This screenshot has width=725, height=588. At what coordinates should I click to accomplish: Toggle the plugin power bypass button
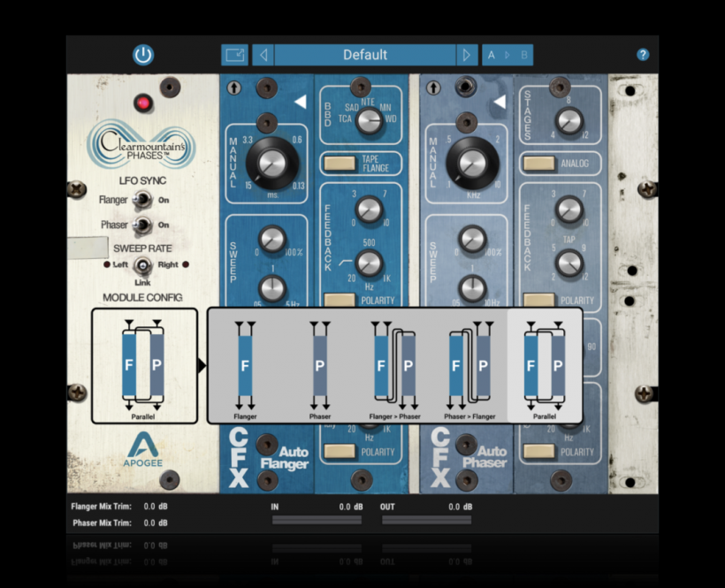(x=143, y=55)
